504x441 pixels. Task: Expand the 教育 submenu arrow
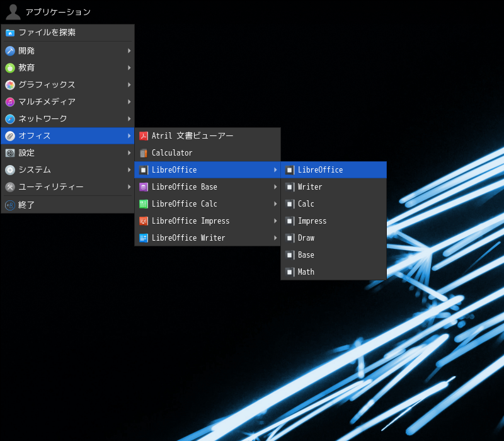point(129,68)
